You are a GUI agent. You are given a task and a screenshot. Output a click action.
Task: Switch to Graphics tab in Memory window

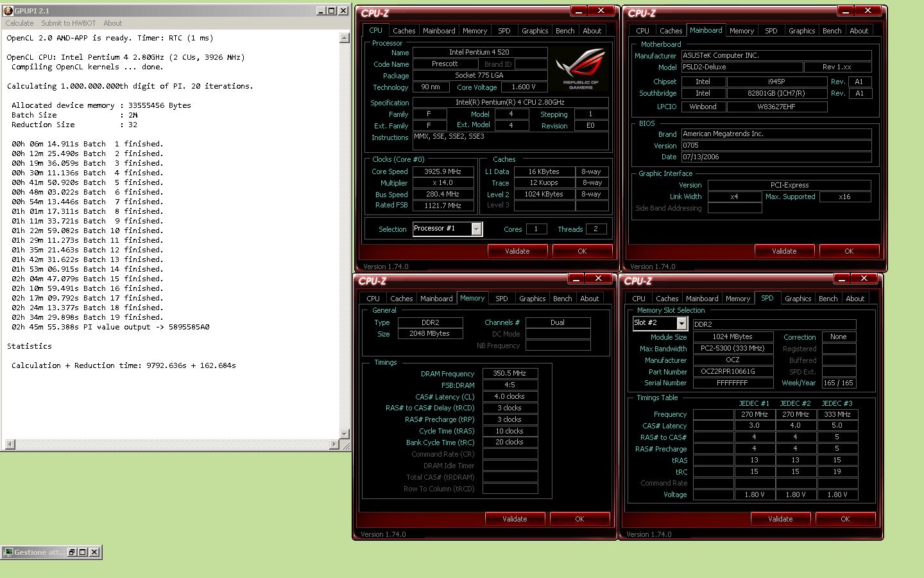[532, 299]
